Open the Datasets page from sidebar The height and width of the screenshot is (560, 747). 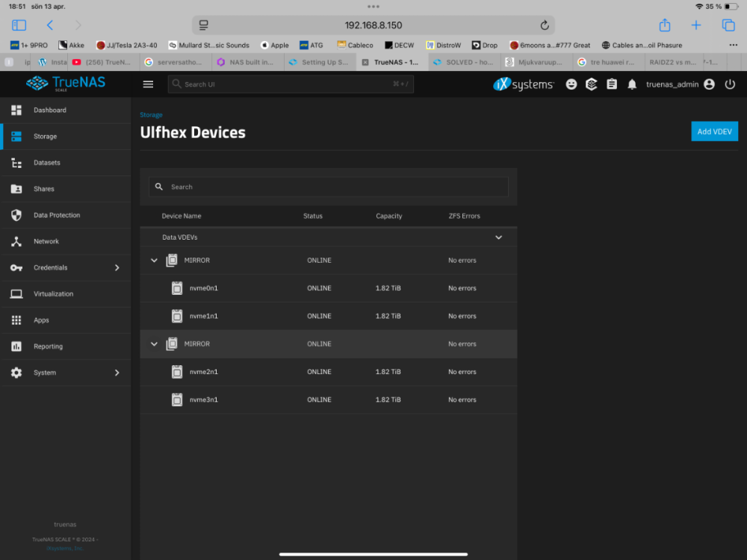coord(46,163)
